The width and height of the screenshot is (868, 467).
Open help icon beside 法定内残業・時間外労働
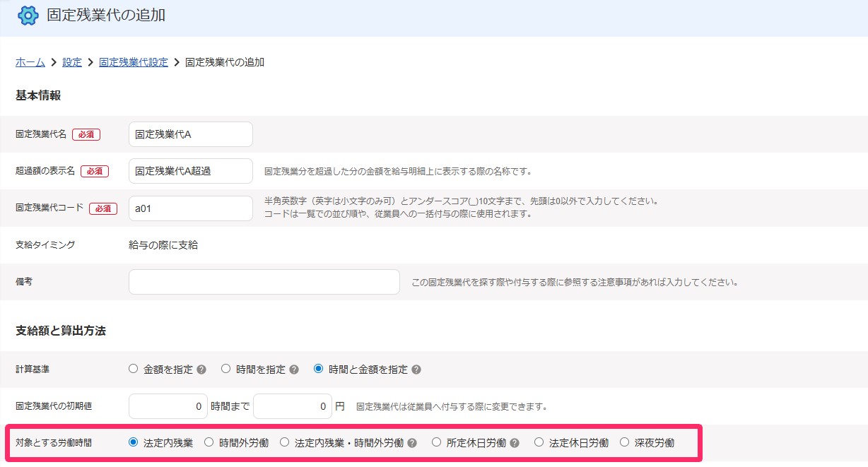[412, 444]
